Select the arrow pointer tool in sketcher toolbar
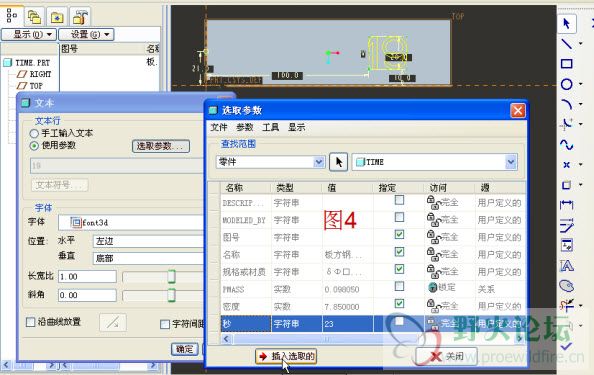The height and width of the screenshot is (375, 594). 567,24
